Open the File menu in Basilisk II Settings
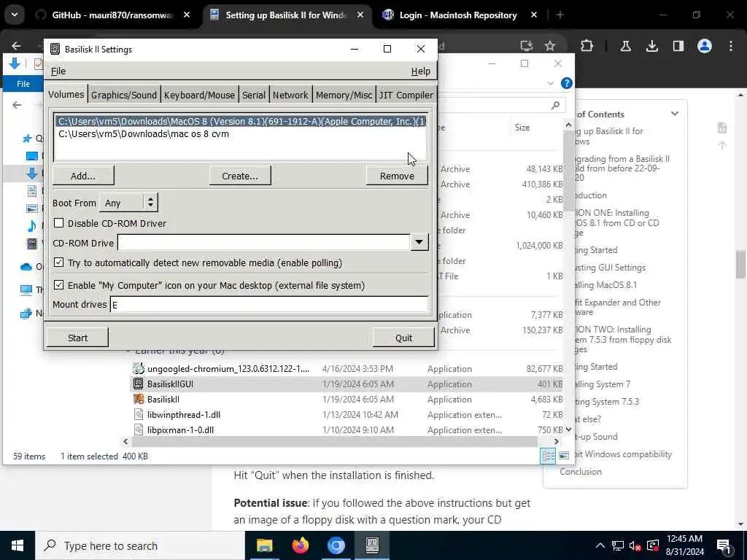The width and height of the screenshot is (747, 560). tap(58, 71)
